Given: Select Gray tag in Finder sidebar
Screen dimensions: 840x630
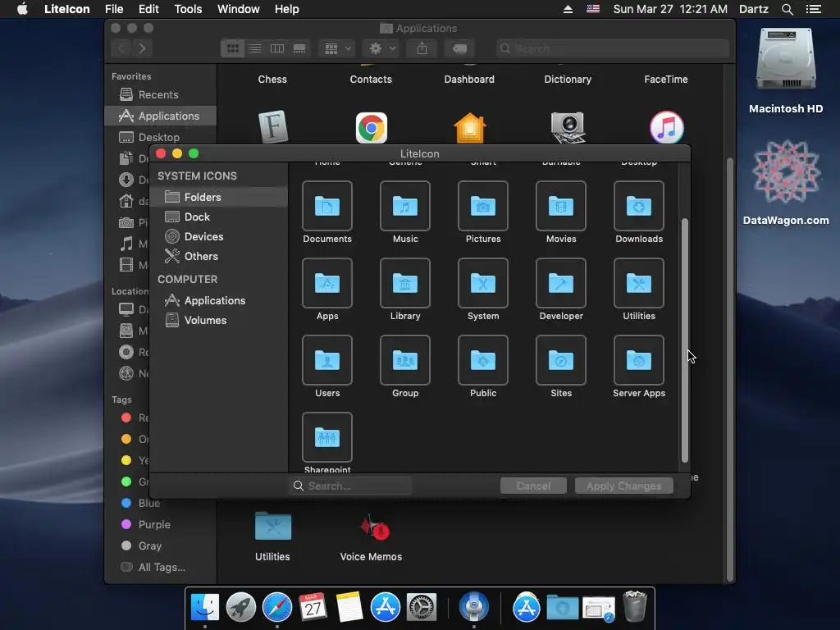Looking at the screenshot, I should tap(143, 546).
